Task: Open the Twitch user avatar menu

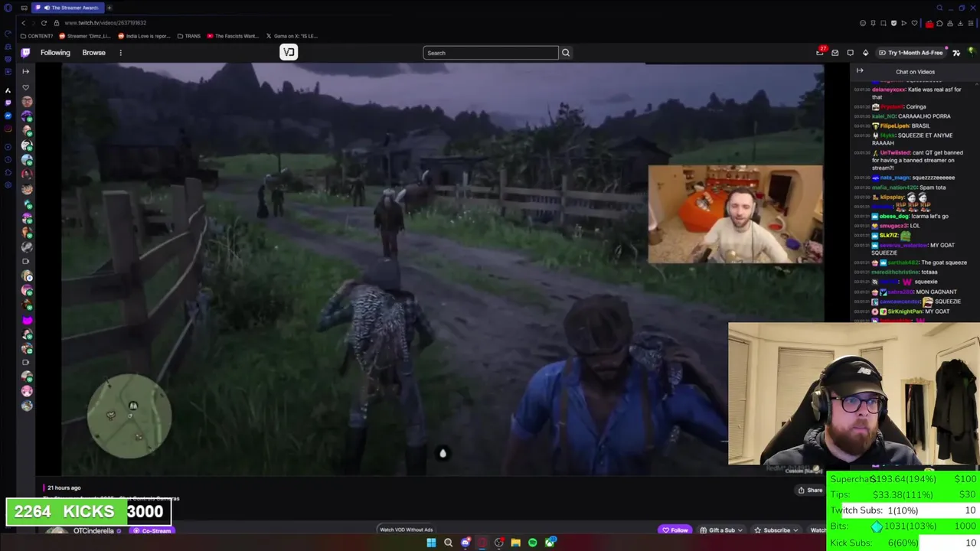Action: [x=972, y=53]
